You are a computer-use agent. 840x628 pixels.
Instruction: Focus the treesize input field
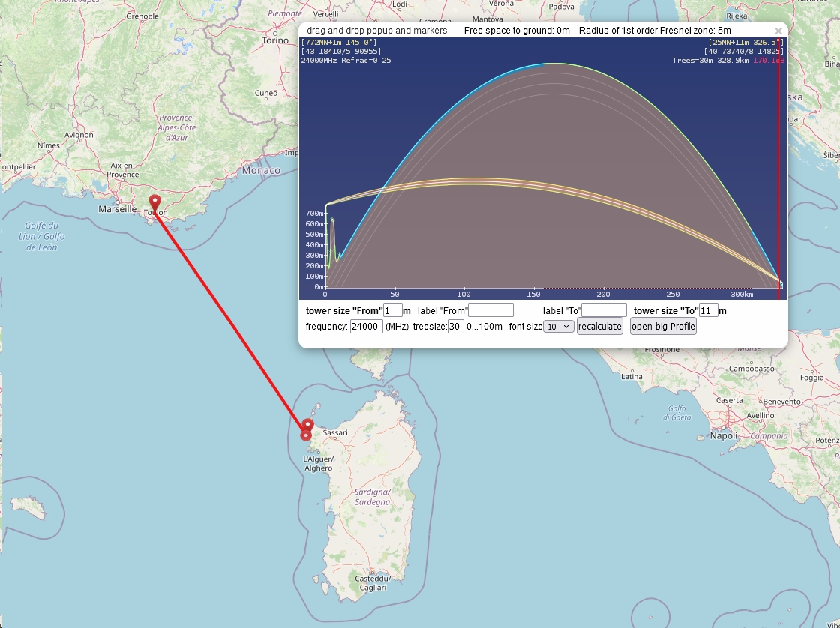455,327
